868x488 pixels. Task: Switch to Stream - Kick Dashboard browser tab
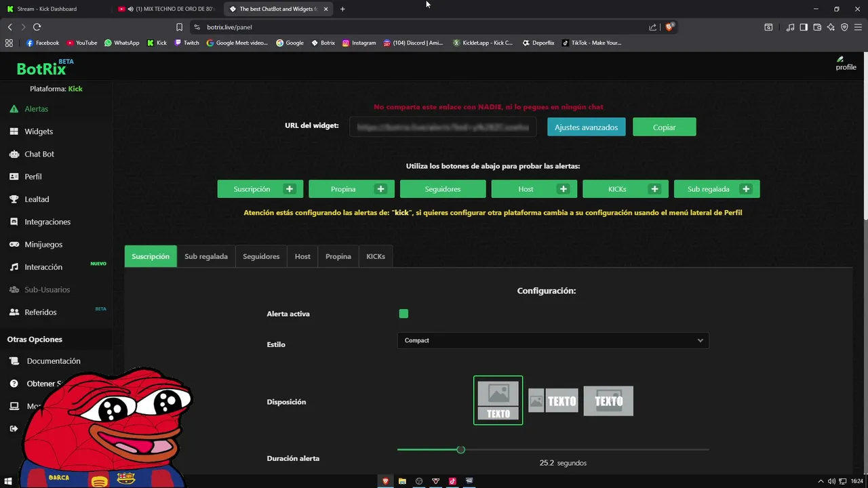pos(54,9)
